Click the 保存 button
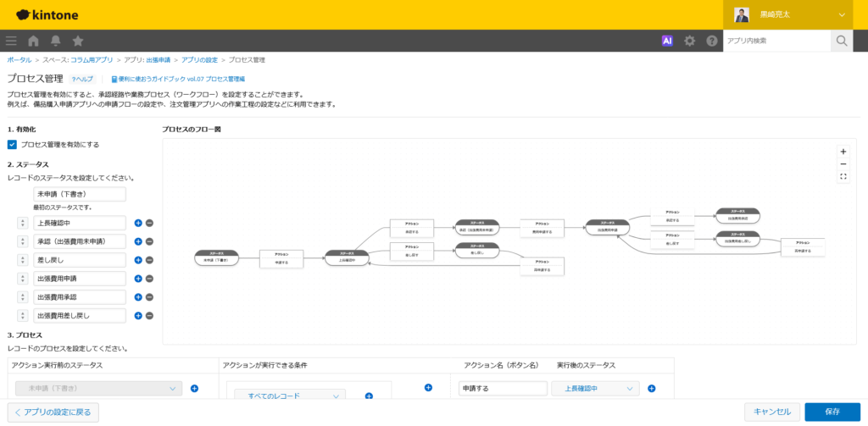Image resolution: width=868 pixels, height=426 pixels. click(832, 412)
